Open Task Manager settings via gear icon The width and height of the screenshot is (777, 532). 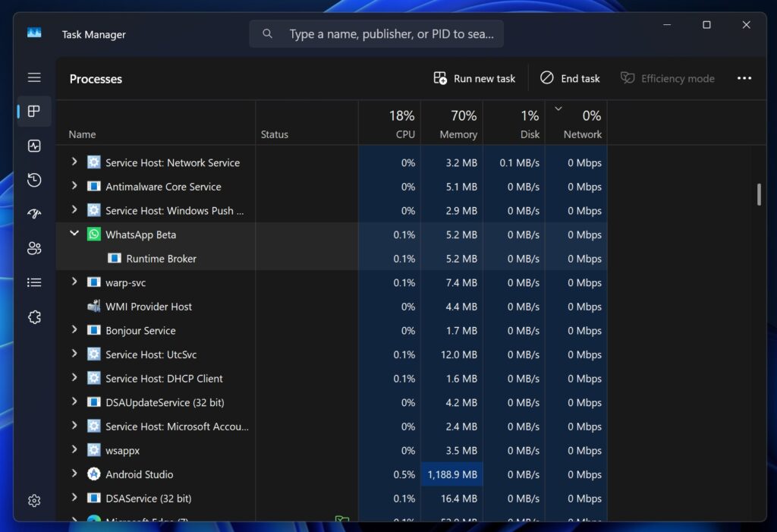click(33, 500)
